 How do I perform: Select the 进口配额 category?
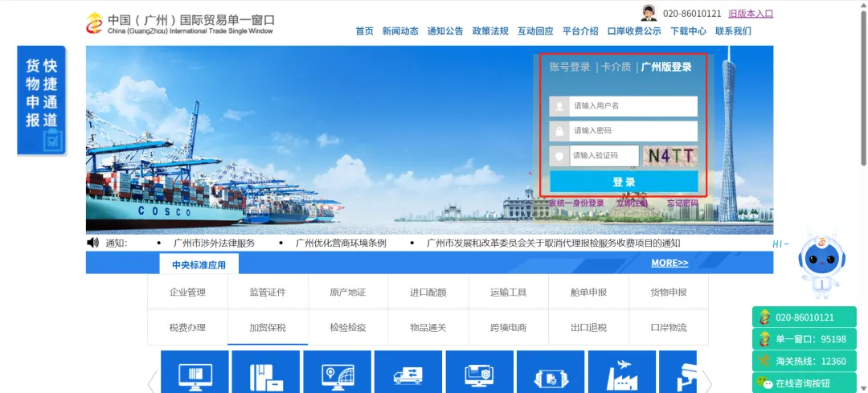pos(428,293)
